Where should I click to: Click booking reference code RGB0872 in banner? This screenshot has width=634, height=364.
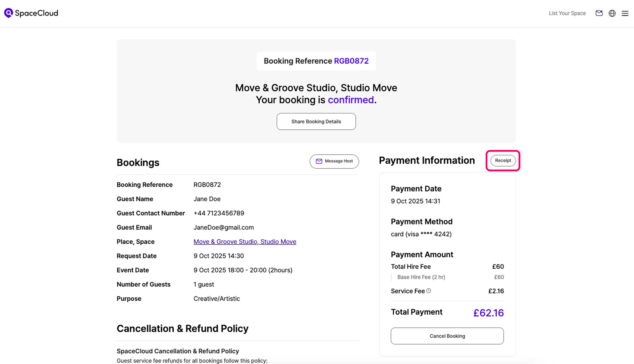[x=351, y=61]
